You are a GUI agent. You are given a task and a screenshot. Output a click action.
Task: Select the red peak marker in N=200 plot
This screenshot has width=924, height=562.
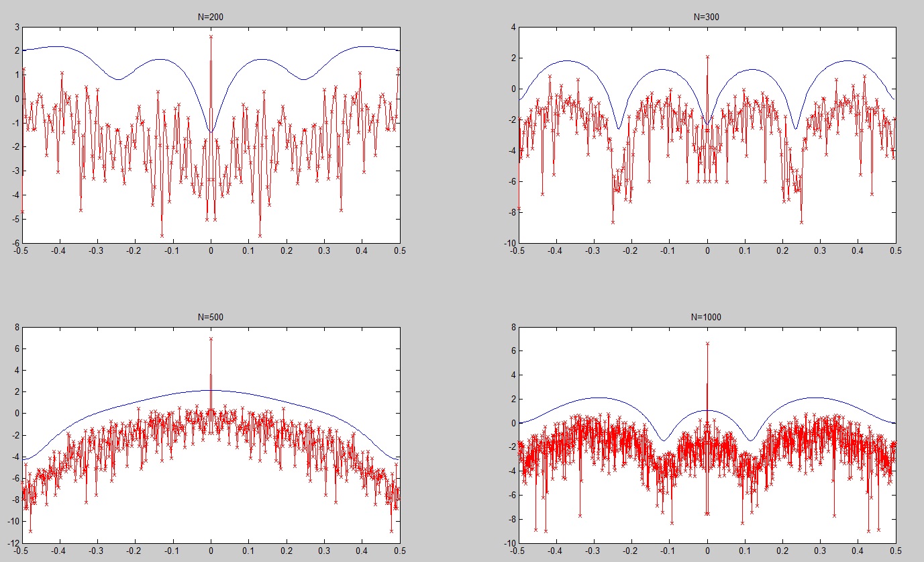coord(211,37)
